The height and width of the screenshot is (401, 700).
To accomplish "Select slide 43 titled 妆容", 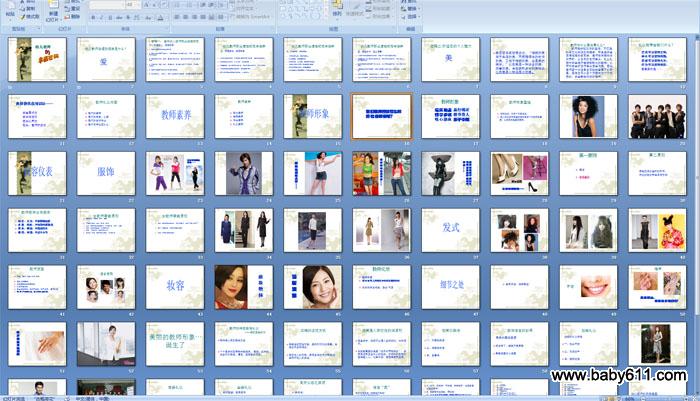I will click(175, 287).
